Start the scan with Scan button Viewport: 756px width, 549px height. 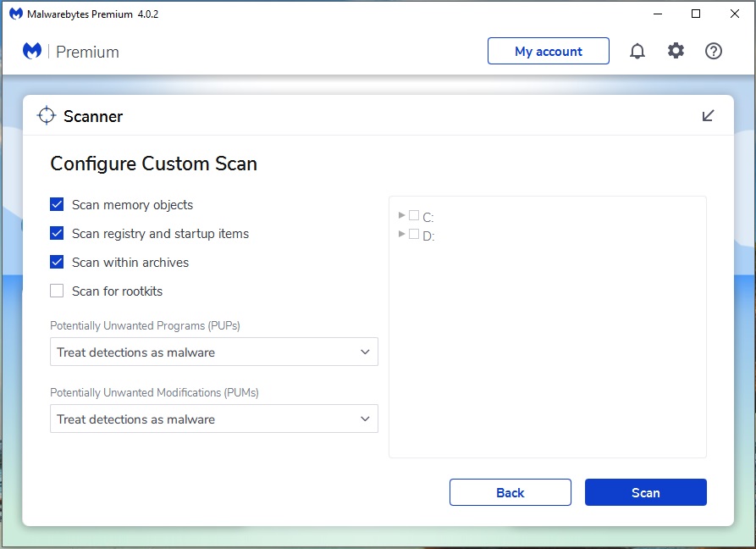[x=646, y=492]
